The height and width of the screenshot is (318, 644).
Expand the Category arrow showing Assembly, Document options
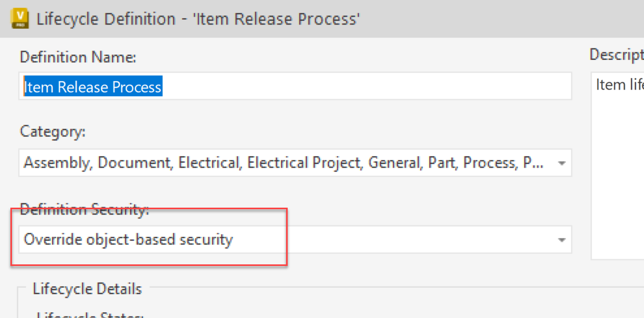[561, 162]
